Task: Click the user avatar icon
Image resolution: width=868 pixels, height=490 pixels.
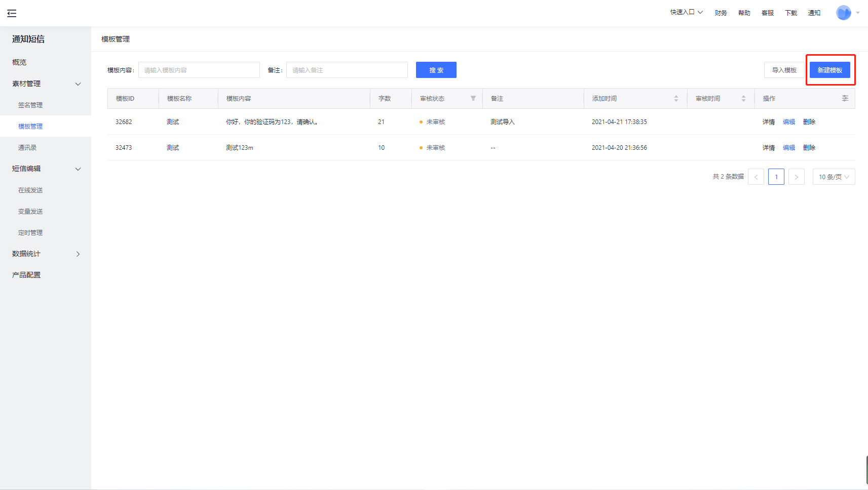Action: 843,13
